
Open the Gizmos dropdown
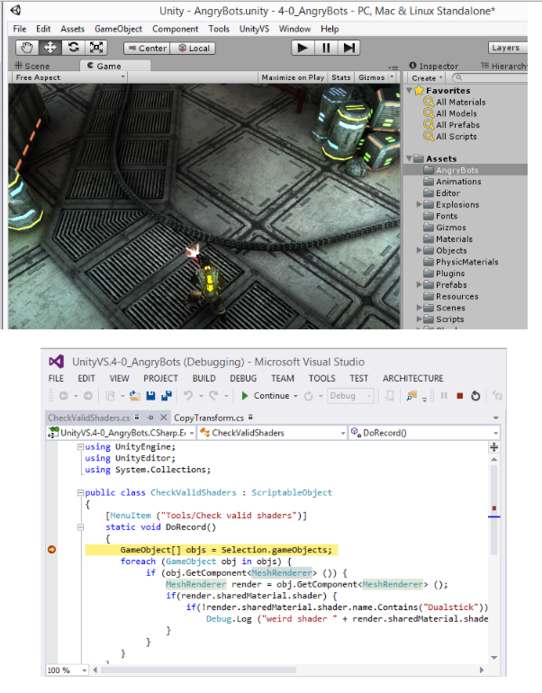click(x=375, y=77)
